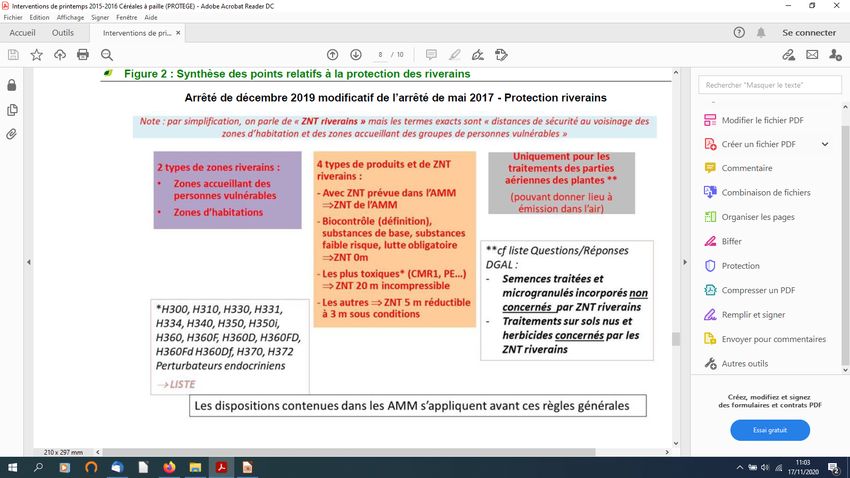Click the search tools field
The height and width of the screenshot is (478, 850).
(770, 85)
